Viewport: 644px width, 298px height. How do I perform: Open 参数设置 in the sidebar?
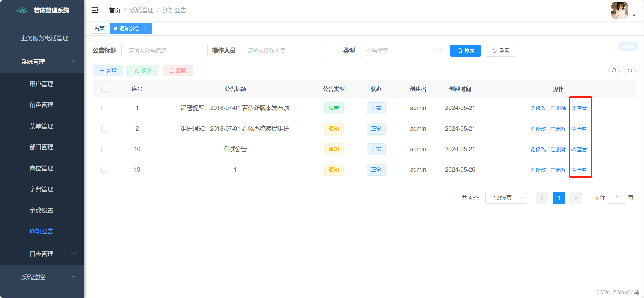point(42,210)
